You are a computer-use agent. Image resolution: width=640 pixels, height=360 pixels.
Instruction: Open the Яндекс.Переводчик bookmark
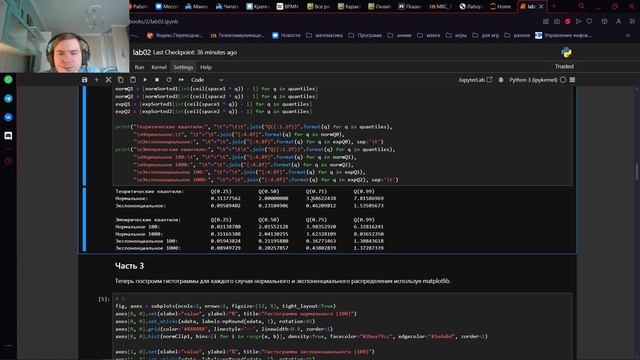[x=175, y=36]
